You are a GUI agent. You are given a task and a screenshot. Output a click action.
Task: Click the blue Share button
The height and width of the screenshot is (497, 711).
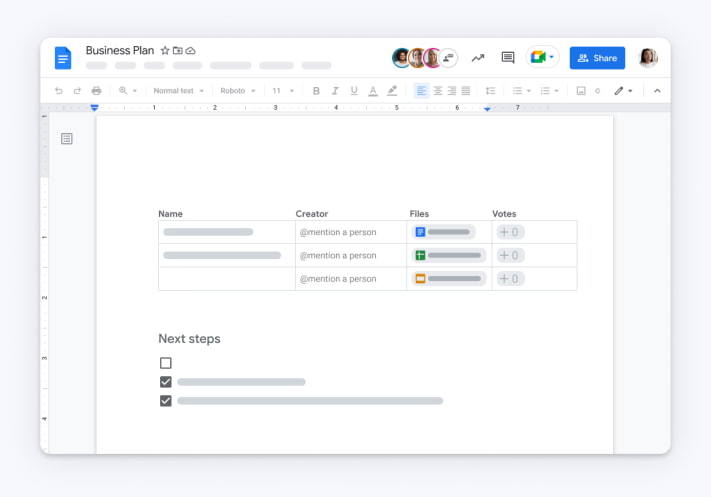(597, 58)
